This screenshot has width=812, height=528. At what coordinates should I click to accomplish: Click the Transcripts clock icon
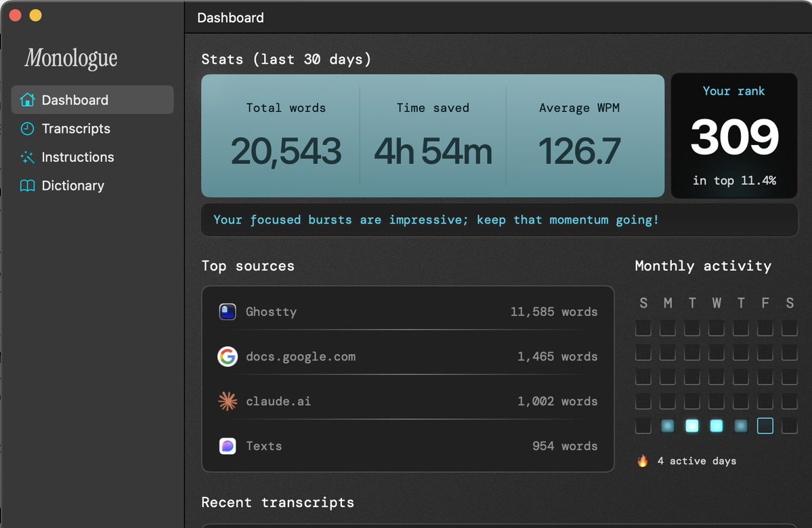[x=27, y=129]
